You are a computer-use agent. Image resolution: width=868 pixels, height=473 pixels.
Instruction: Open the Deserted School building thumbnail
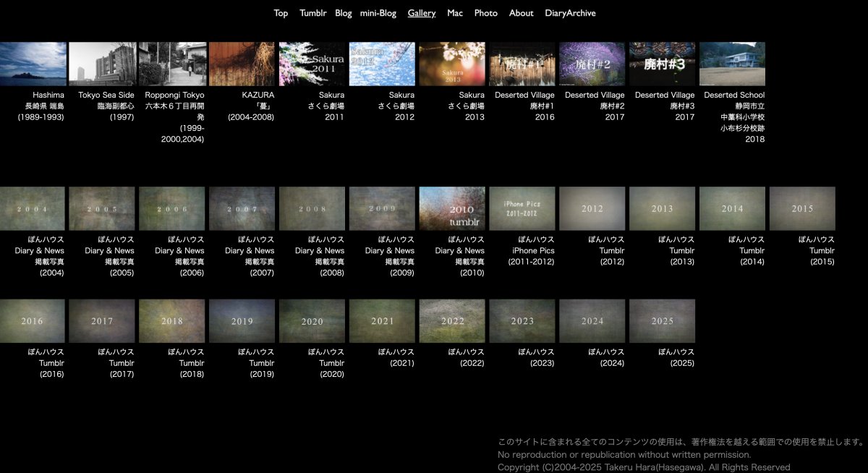732,64
